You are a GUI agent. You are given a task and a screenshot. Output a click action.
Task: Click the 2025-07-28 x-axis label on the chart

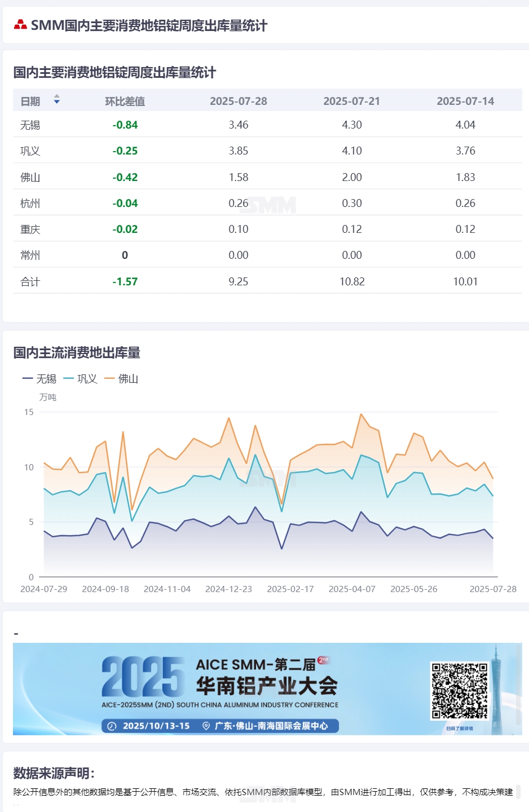point(493,589)
